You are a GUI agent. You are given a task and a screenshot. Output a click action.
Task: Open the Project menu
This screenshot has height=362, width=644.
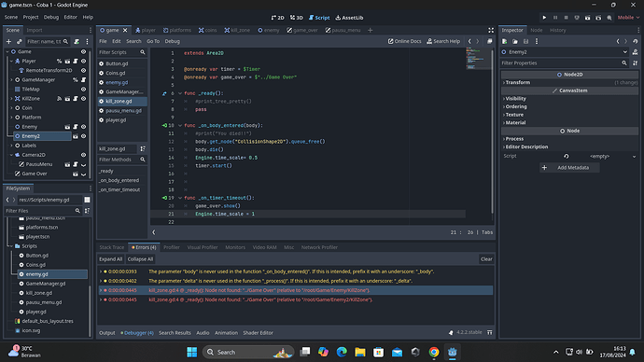coord(31,17)
